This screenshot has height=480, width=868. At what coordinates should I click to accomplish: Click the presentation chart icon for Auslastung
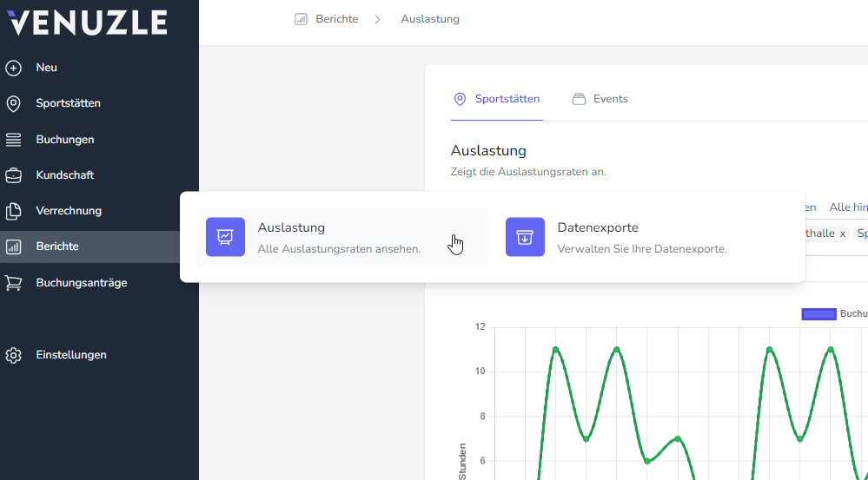tap(225, 237)
